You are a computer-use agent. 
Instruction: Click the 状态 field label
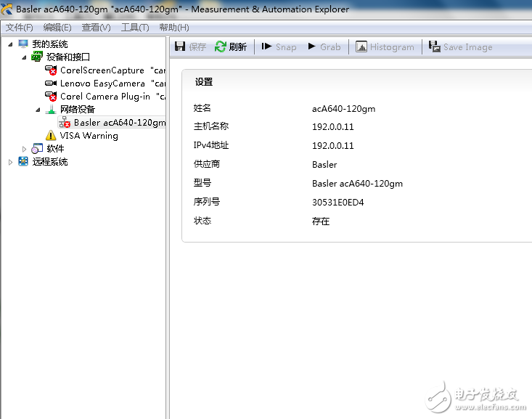[202, 221]
